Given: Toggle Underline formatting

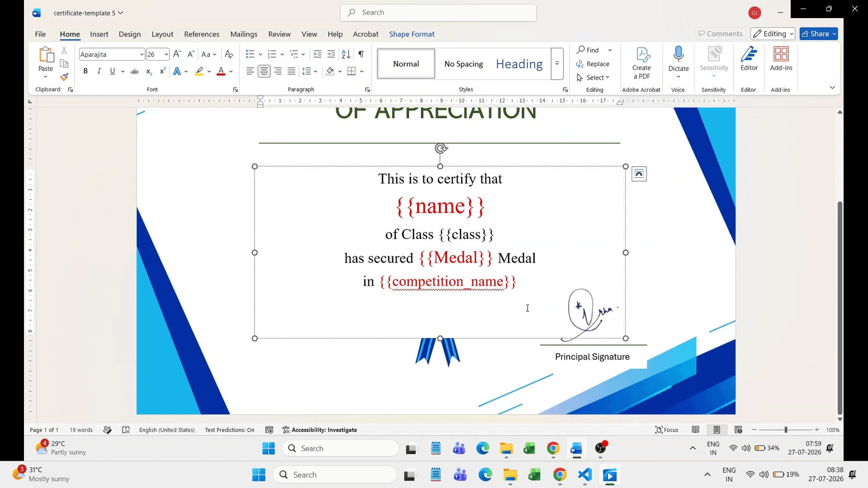Looking at the screenshot, I should point(113,71).
